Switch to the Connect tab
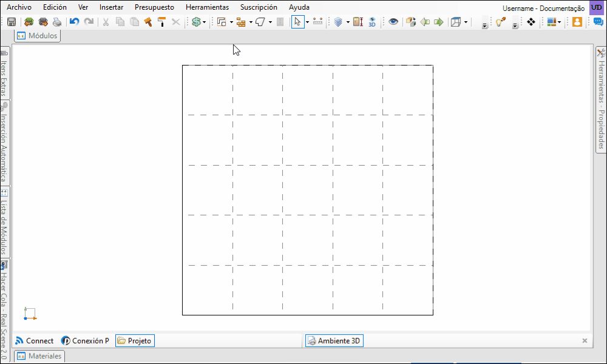Screen dimensions: 607x364 [x=35, y=341]
